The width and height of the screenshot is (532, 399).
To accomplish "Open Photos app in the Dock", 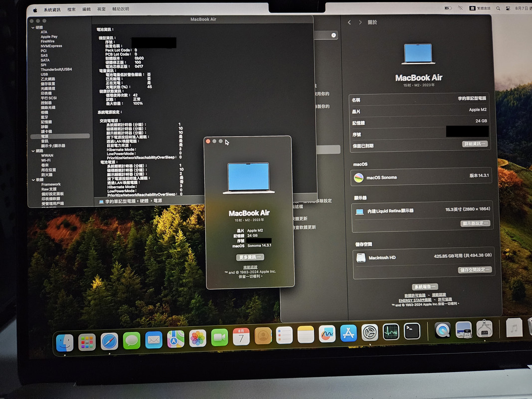I will click(198, 339).
